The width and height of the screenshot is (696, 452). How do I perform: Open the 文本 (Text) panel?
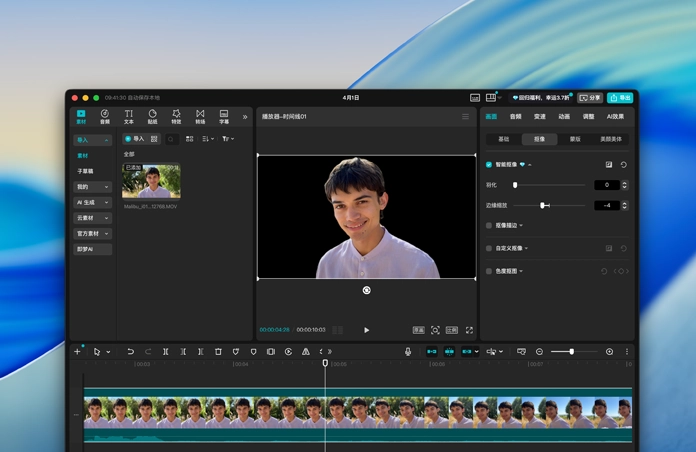pyautogui.click(x=128, y=117)
